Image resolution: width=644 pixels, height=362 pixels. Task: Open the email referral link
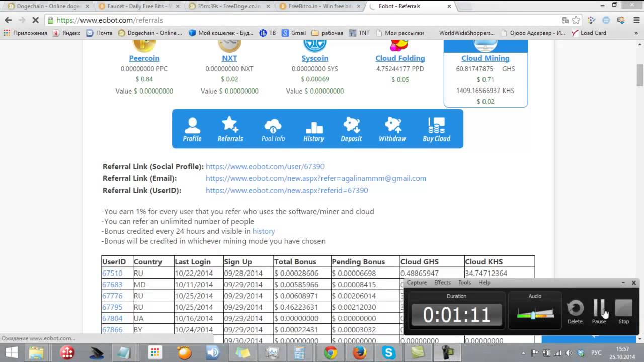(316, 178)
